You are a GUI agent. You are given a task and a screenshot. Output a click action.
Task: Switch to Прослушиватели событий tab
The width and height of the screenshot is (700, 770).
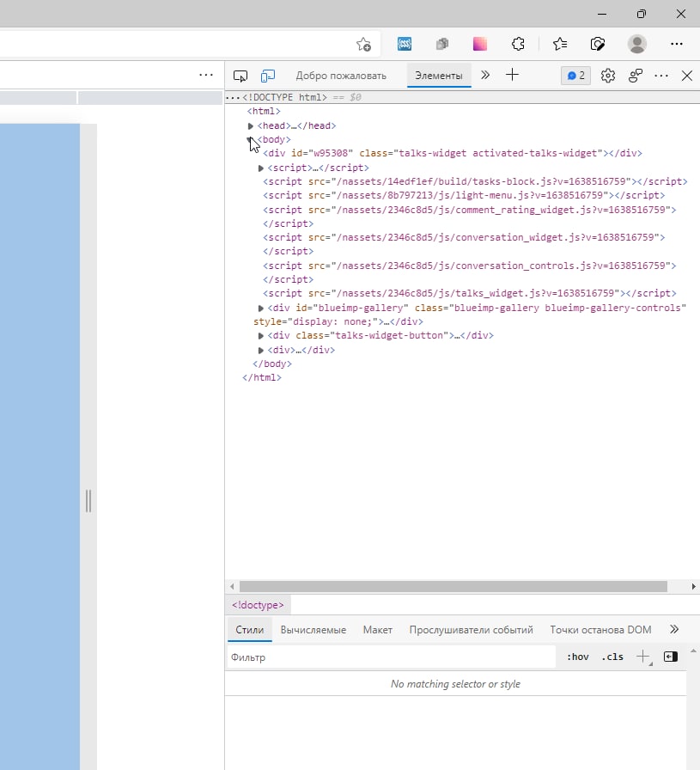(x=472, y=630)
